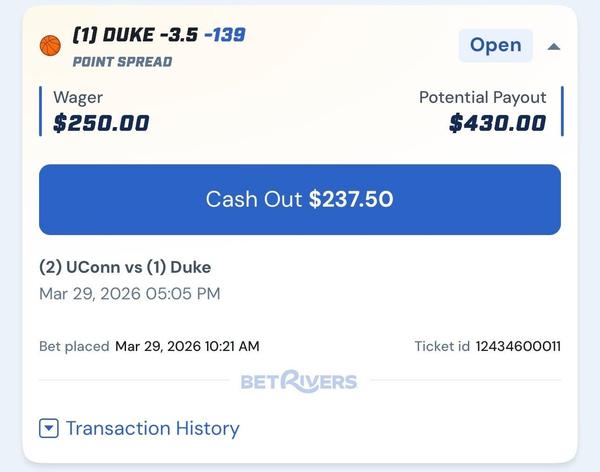This screenshot has width=600, height=472.
Task: Click the basketball sport icon
Action: coord(50,45)
